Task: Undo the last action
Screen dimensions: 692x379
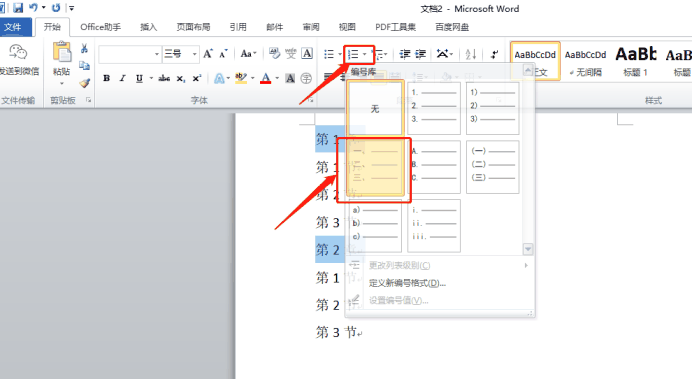Action: pos(33,8)
